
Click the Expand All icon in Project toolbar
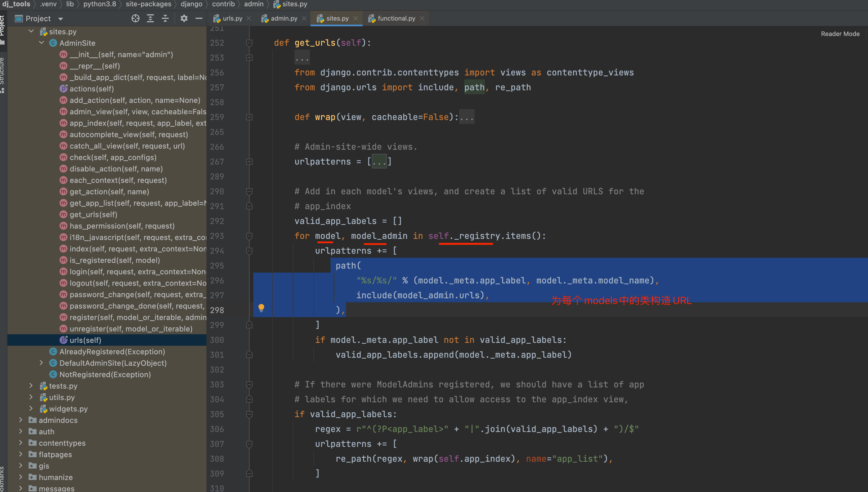click(150, 18)
